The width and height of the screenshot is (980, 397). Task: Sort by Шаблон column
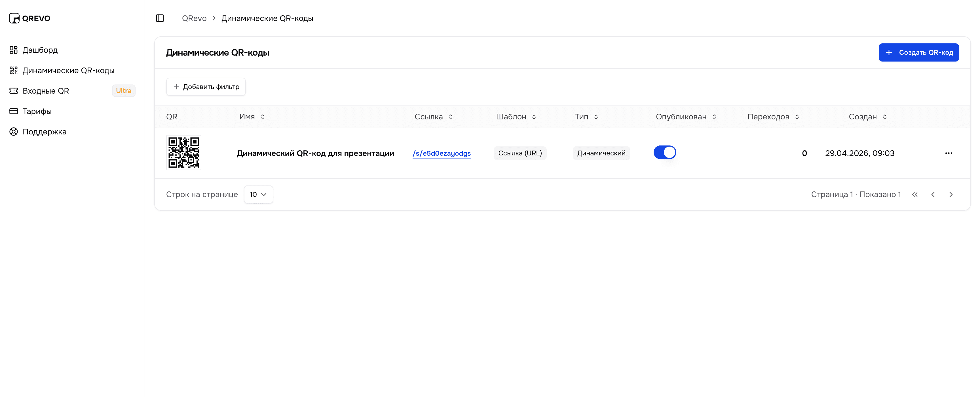516,117
